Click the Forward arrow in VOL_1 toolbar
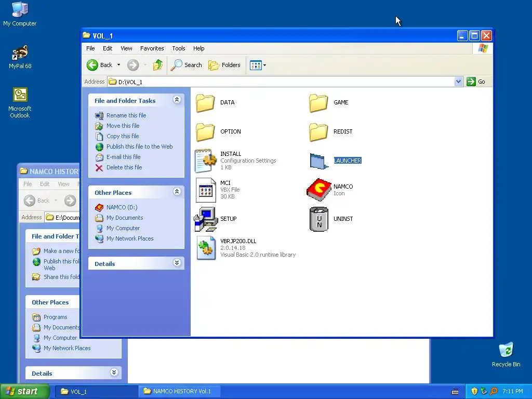This screenshot has height=399, width=532. coord(133,65)
